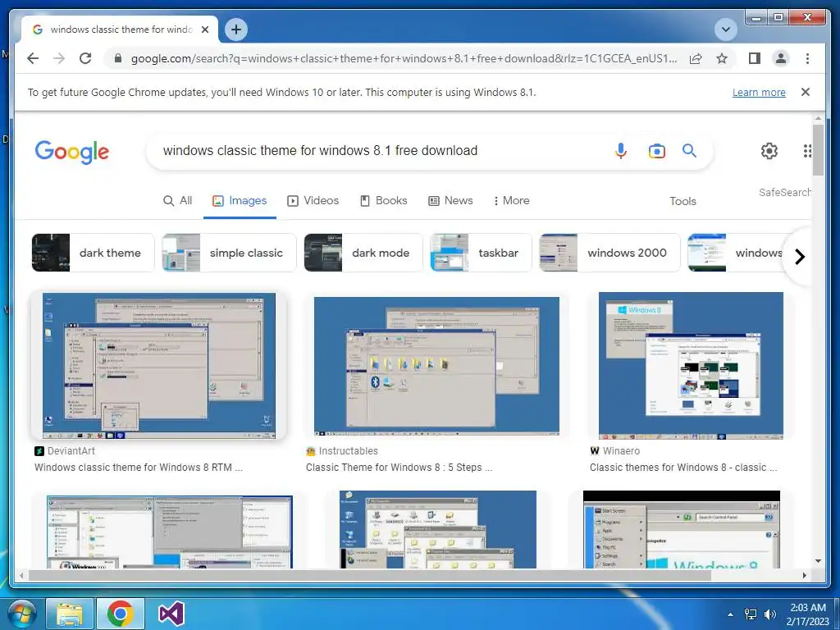Toggle the Chrome side panel icon
This screenshot has width=840, height=630.
[755, 58]
